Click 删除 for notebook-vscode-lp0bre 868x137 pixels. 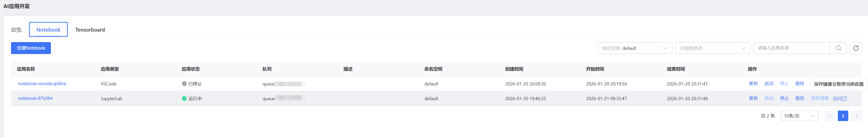pyautogui.click(x=800, y=84)
